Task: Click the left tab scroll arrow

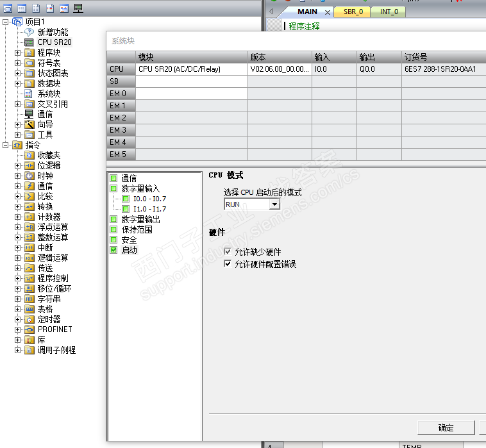Action: tap(271, 12)
